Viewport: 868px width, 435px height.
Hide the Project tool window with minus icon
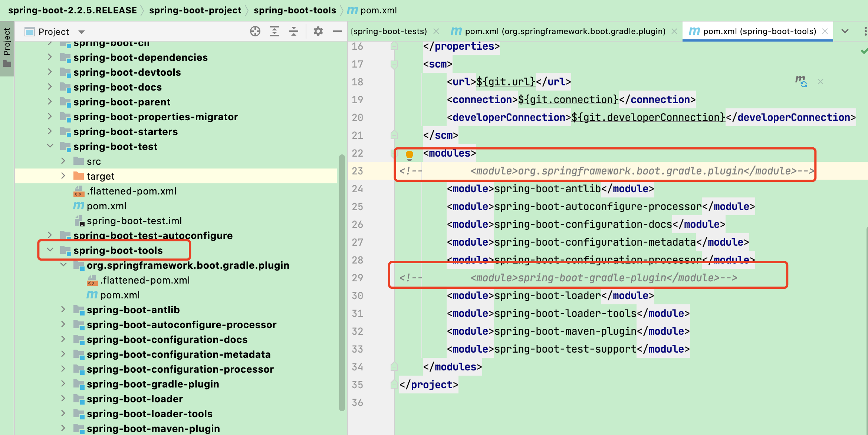337,32
